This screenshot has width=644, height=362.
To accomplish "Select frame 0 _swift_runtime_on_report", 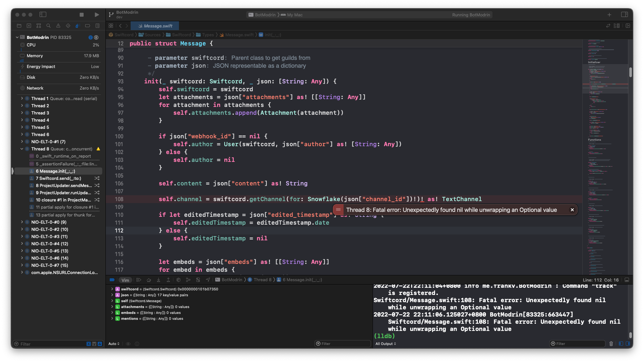I will [59, 156].
